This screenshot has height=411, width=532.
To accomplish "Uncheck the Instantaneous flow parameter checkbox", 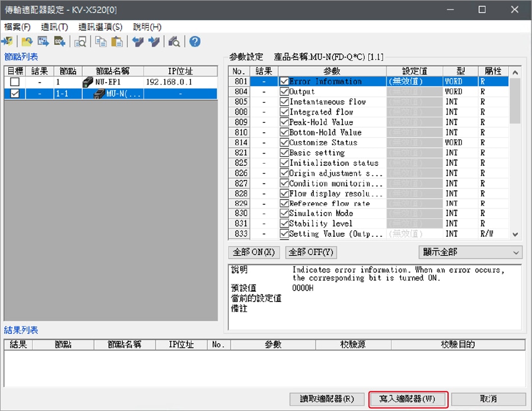I will (284, 102).
